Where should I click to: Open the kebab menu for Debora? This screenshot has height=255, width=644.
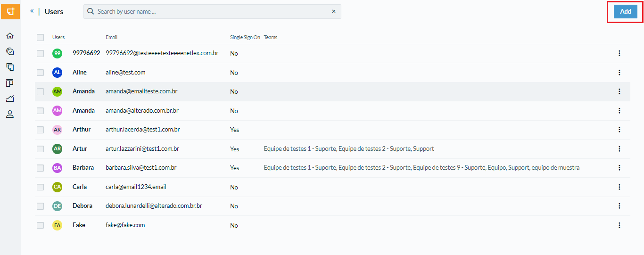619,206
